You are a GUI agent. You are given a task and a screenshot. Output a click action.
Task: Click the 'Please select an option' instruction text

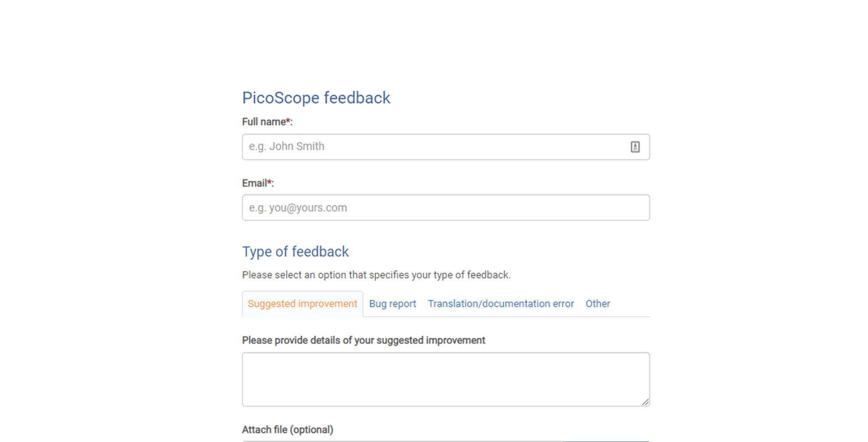pyautogui.click(x=376, y=275)
